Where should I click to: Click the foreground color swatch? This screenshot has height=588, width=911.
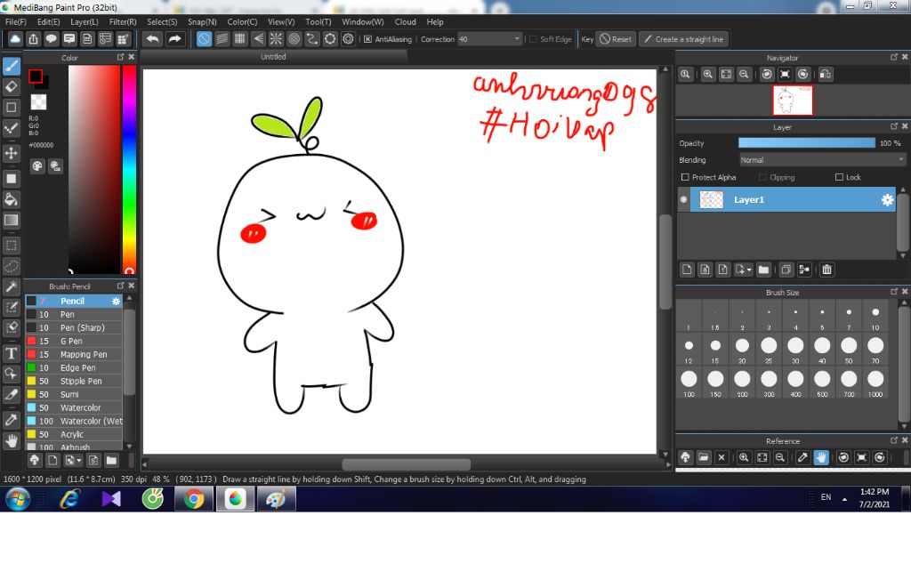(x=36, y=77)
